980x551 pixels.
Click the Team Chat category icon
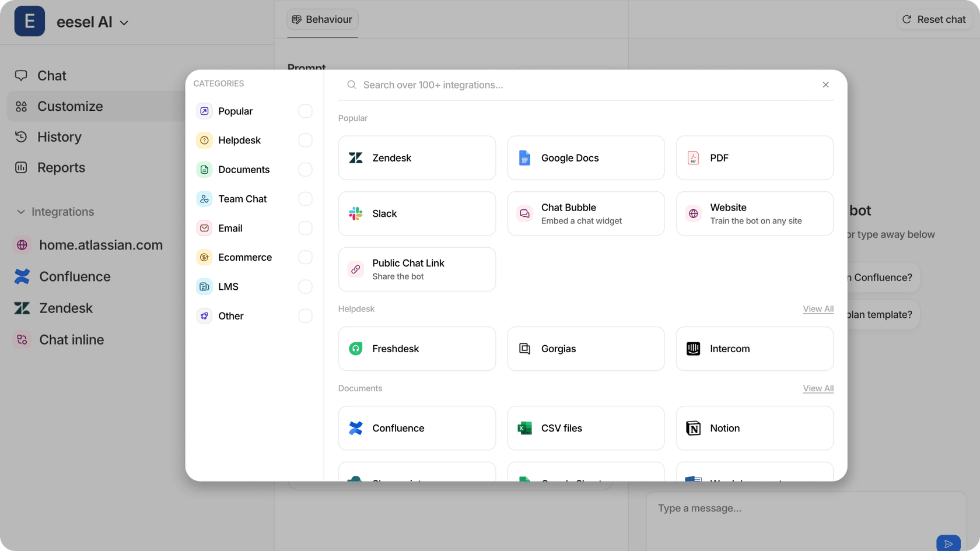204,199
